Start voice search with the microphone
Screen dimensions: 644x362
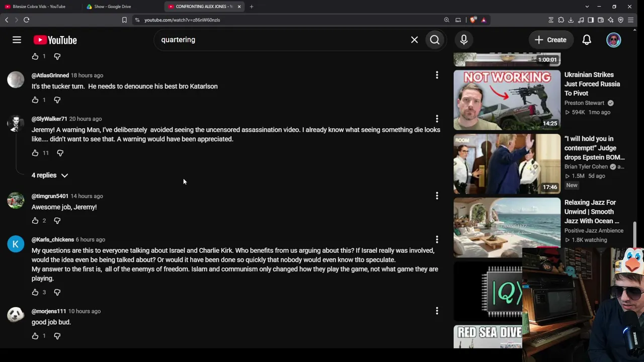coord(464,40)
